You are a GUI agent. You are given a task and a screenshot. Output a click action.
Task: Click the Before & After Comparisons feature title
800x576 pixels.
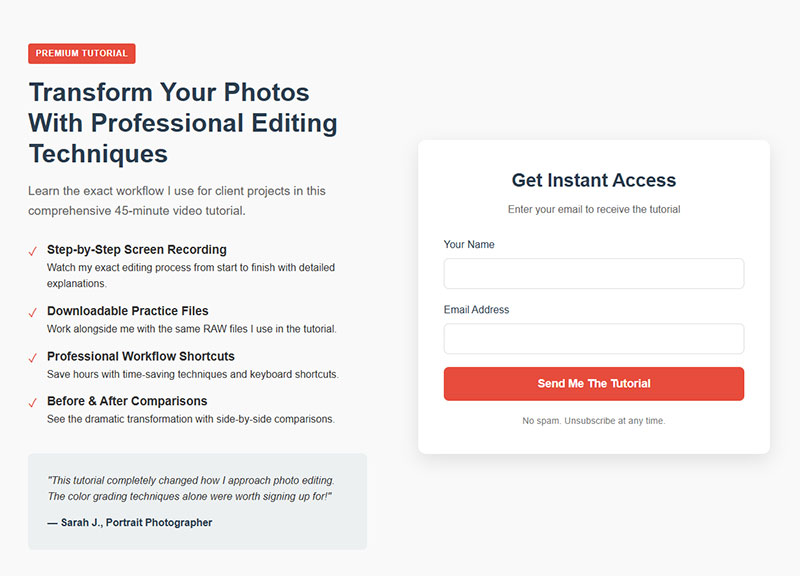[x=125, y=401]
